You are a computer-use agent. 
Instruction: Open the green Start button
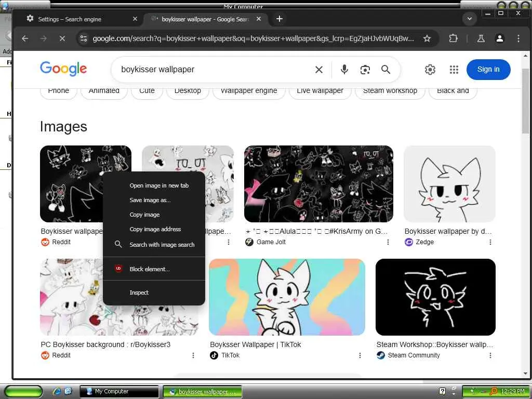coord(23,391)
